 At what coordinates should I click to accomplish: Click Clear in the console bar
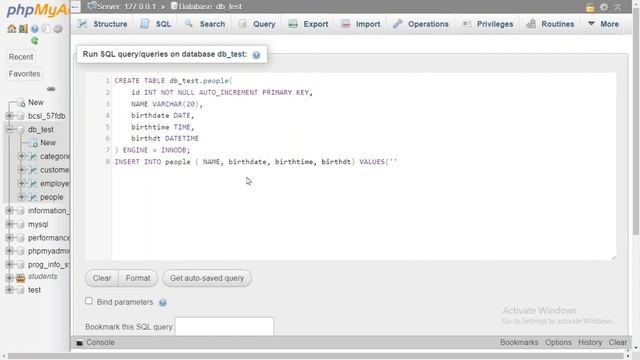point(618,342)
